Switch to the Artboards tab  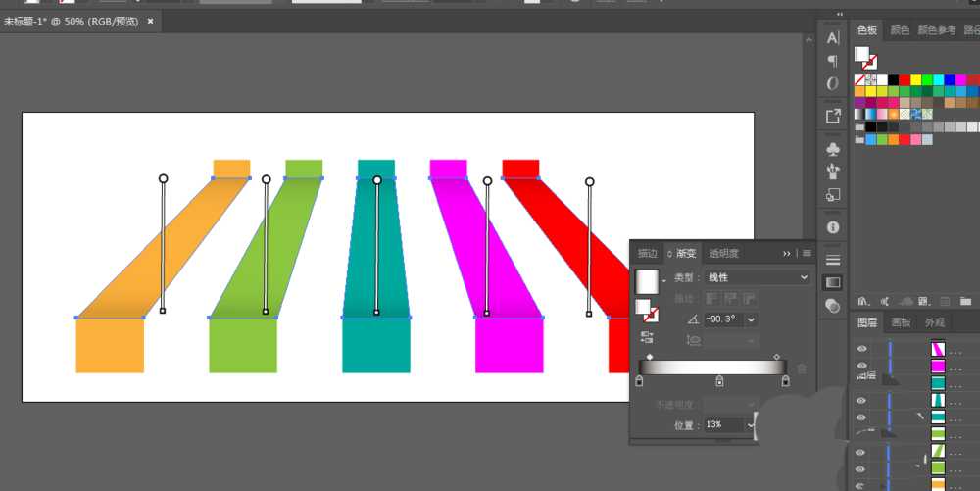tap(900, 322)
